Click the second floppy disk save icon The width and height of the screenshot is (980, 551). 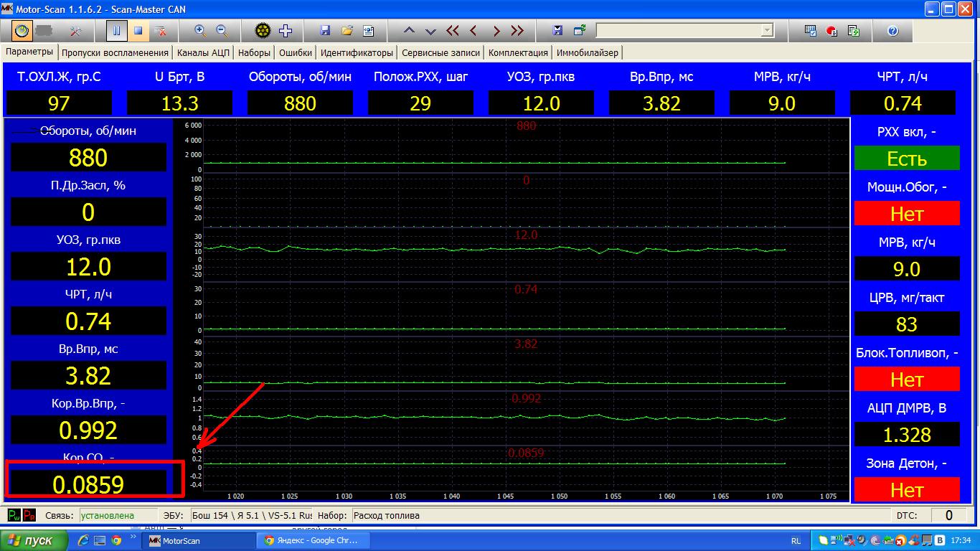557,31
